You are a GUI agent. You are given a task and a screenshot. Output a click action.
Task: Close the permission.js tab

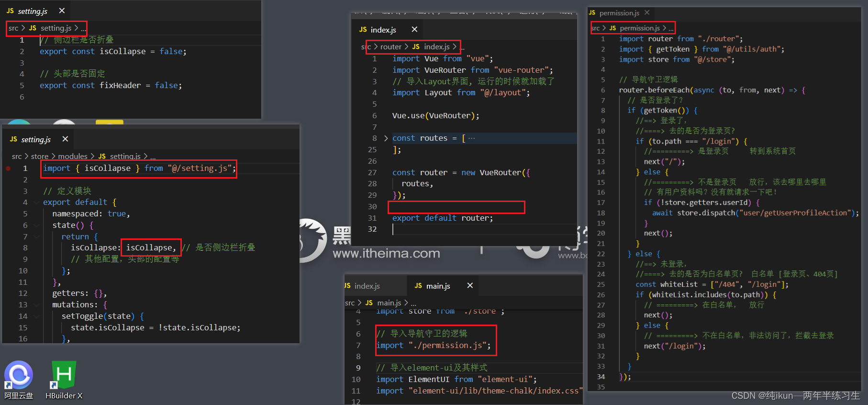point(647,12)
